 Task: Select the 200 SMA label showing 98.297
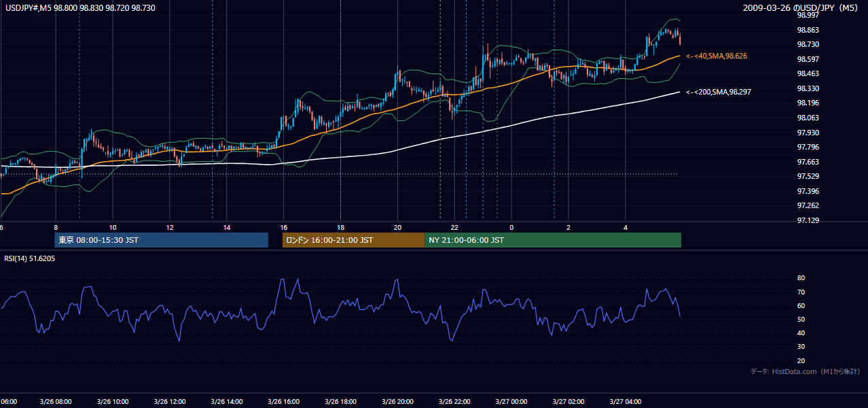[x=719, y=91]
